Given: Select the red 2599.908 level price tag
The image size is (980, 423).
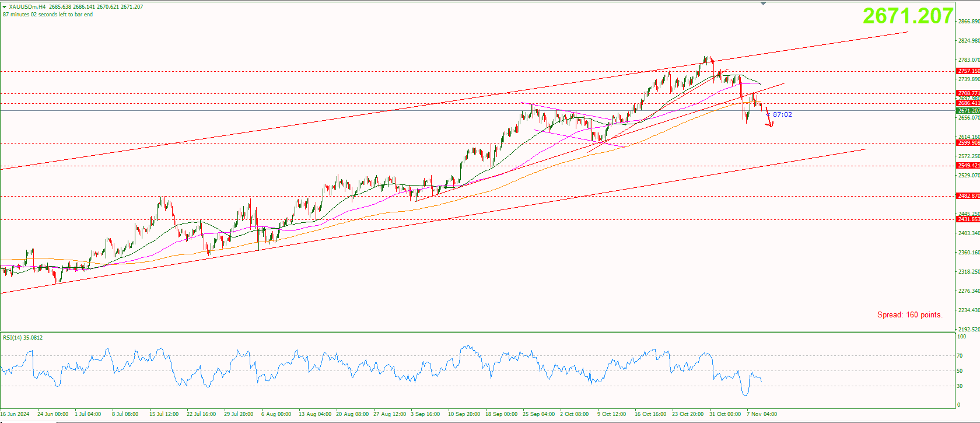Looking at the screenshot, I should pos(968,143).
